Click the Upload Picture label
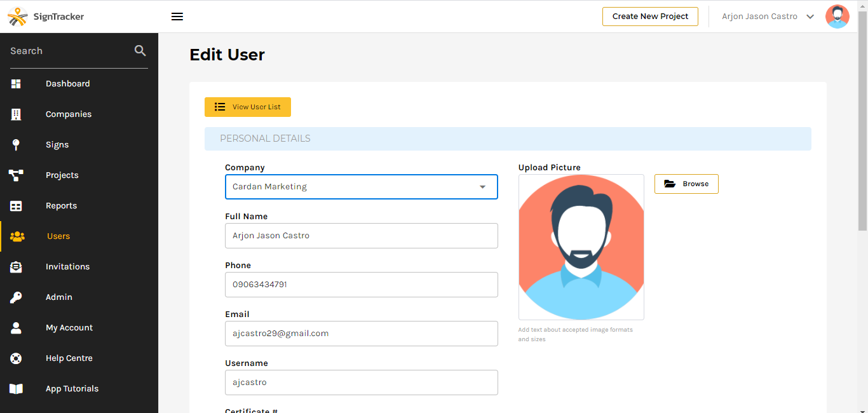This screenshot has height=413, width=868. (550, 168)
